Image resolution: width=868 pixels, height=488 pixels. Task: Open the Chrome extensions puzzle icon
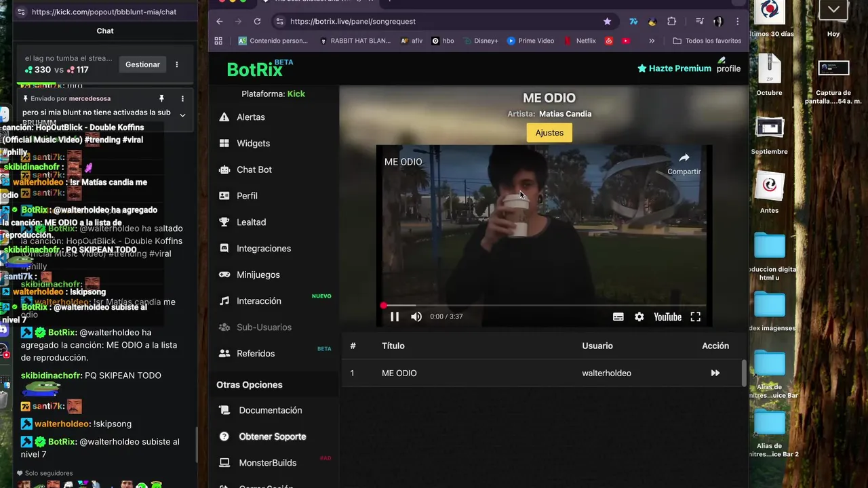(x=671, y=22)
